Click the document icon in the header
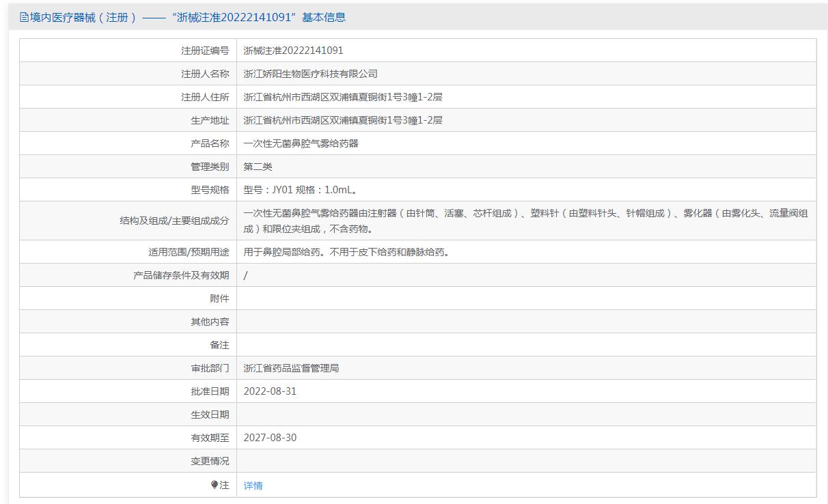Viewport: 828px width, 504px height. (24, 18)
